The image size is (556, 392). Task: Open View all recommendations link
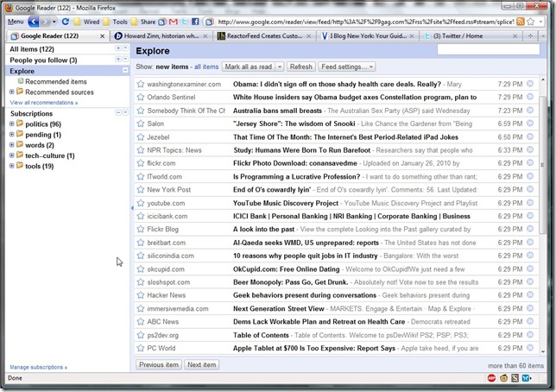pos(44,103)
